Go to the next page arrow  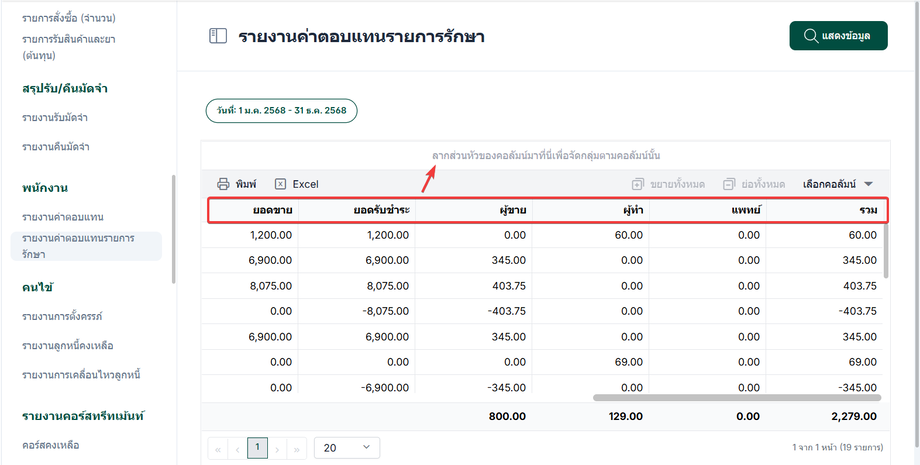[x=277, y=448]
